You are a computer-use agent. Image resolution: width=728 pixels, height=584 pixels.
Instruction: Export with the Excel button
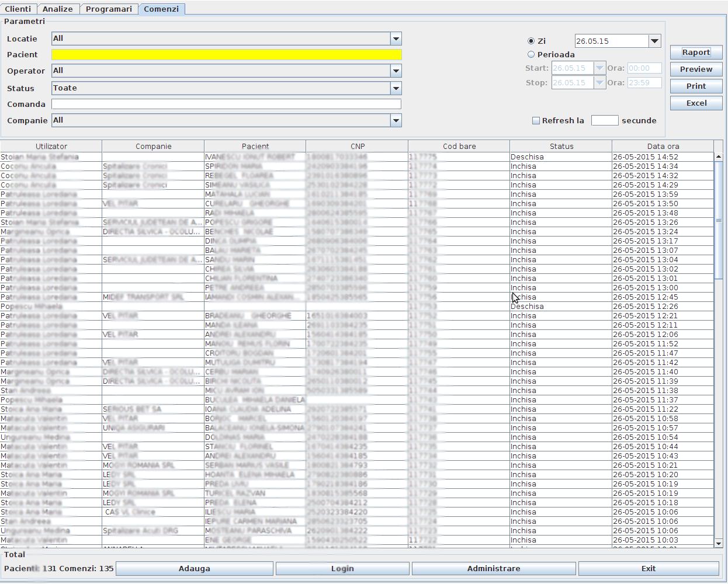(696, 103)
